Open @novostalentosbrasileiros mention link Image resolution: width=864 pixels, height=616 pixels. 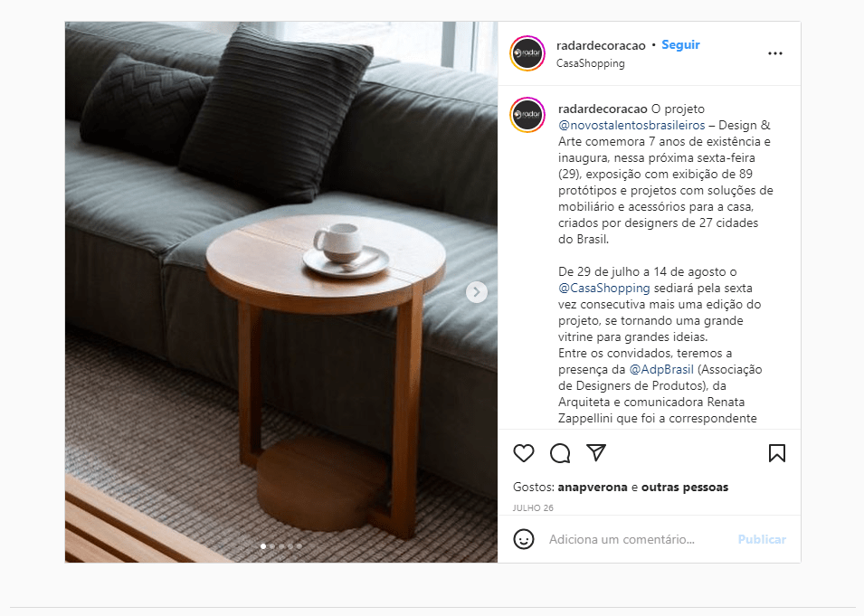point(631,125)
